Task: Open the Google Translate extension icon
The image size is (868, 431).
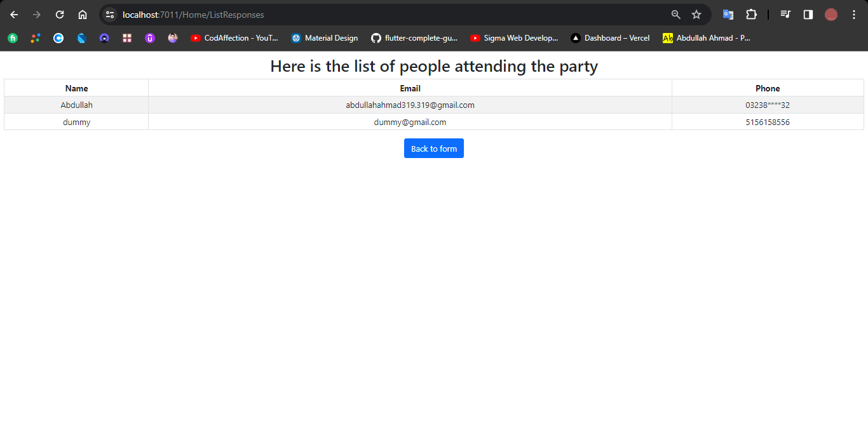Action: click(x=728, y=15)
